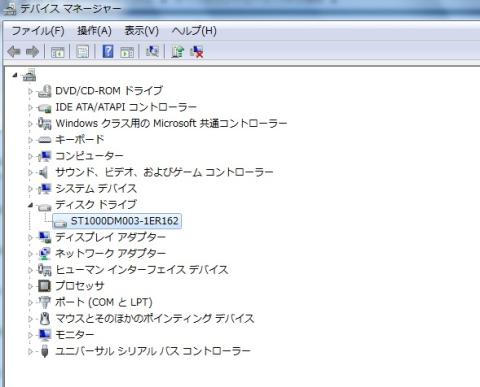Screen dimensions: 480x387
Task: Open the ファイル(F) menu
Action: (x=38, y=31)
